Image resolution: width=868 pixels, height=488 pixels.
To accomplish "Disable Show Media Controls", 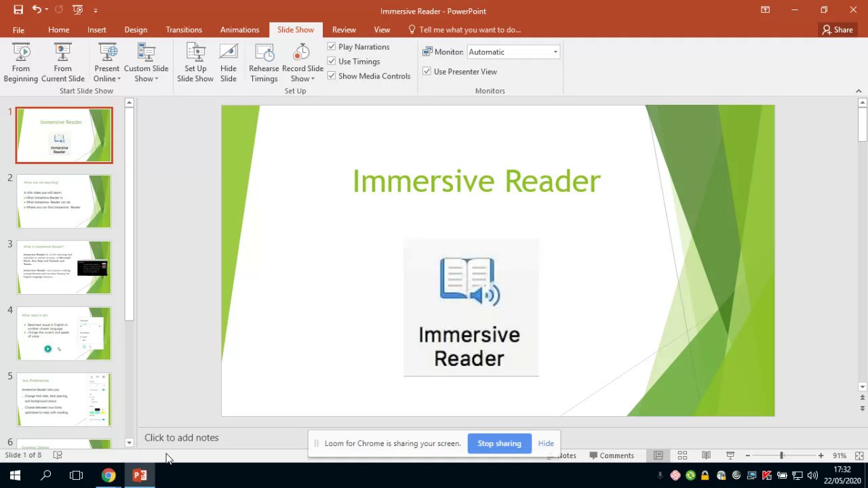I will tap(332, 76).
